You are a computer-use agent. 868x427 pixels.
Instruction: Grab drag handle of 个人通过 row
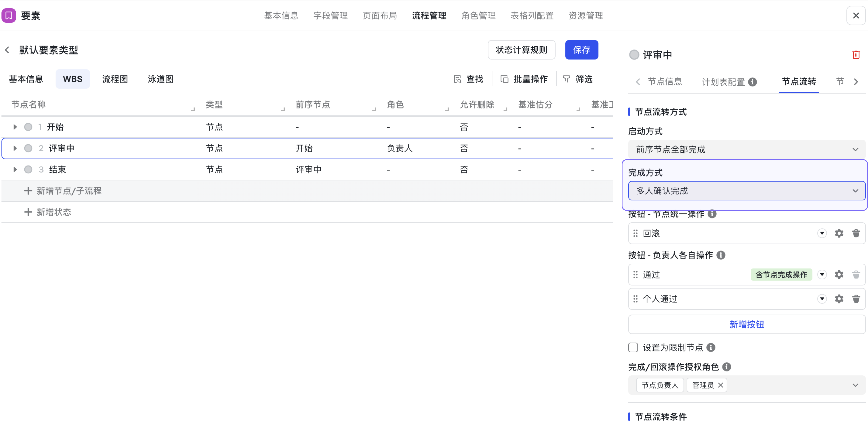click(635, 299)
